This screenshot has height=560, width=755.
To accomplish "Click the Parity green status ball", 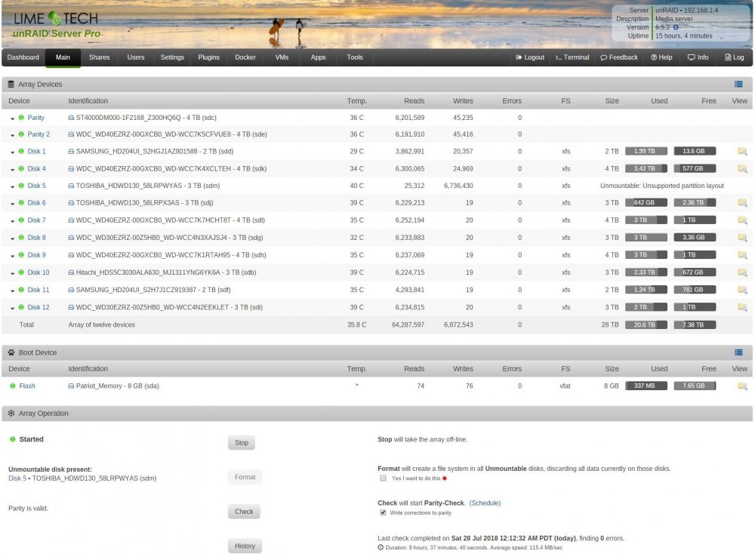I will pos(21,118).
